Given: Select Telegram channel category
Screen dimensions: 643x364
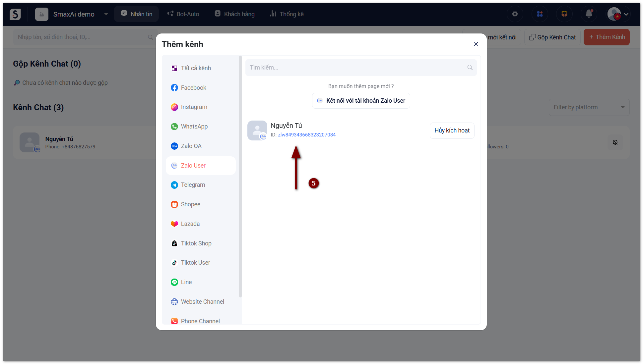Looking at the screenshot, I should (x=193, y=185).
